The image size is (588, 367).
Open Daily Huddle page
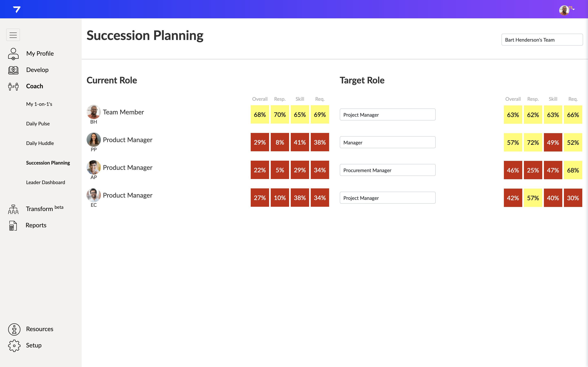(x=40, y=143)
